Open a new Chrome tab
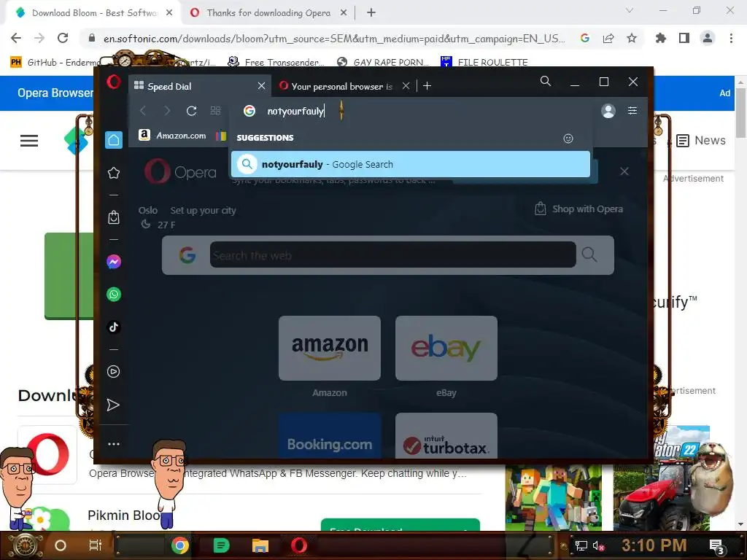Viewport: 747px width, 560px height. (x=371, y=13)
